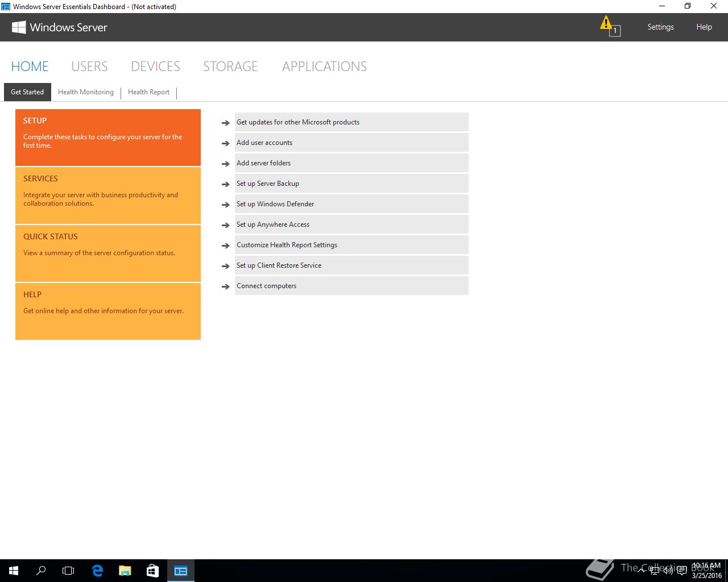The width and height of the screenshot is (728, 582).
Task: Click arrow beside Set up Anywhere Access
Action: pyautogui.click(x=226, y=225)
